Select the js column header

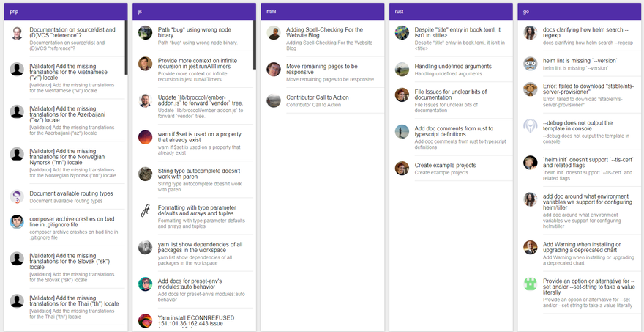194,12
